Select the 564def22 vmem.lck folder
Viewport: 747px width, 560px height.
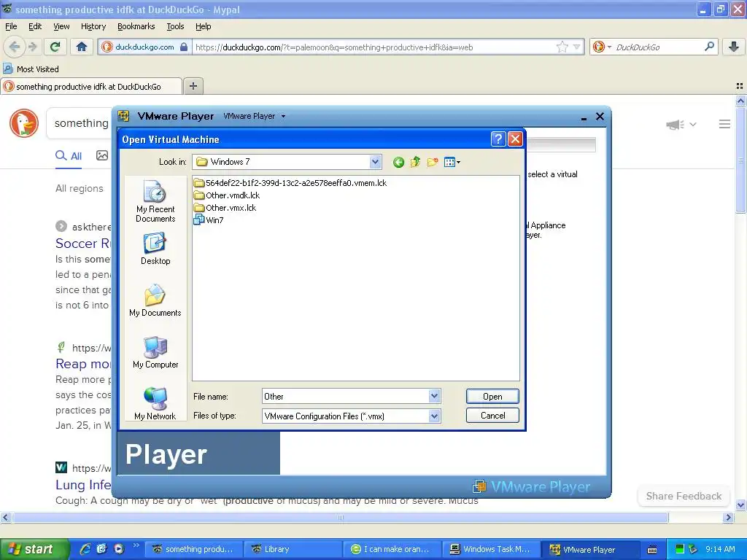tap(290, 183)
